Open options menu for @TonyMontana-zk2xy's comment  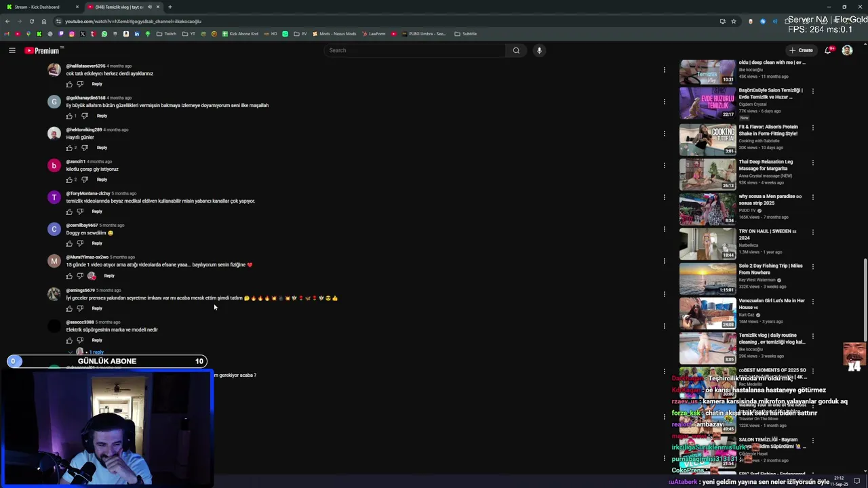[x=665, y=197]
